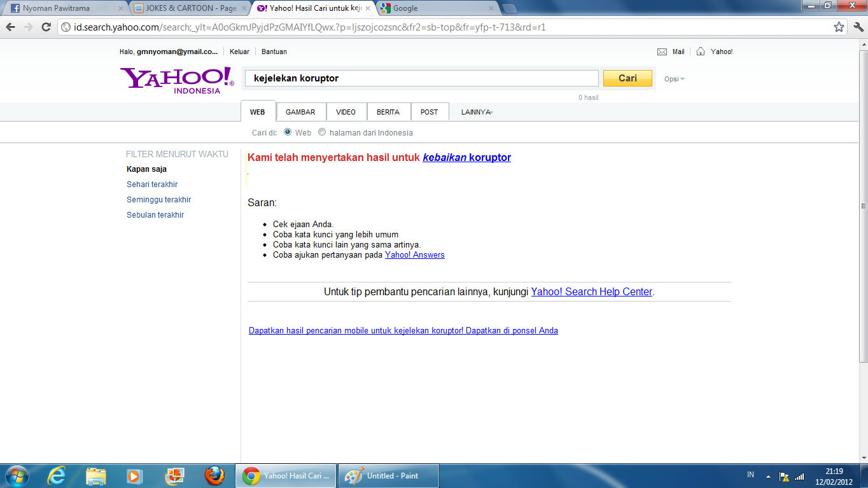Filter by Sebulan terakhir
Screen dimensions: 868x488
point(155,215)
